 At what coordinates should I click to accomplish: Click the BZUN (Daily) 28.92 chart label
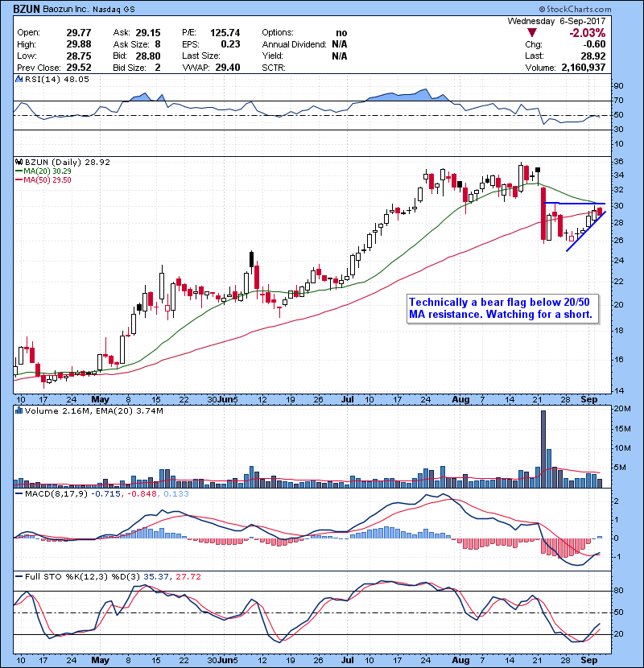coord(68,163)
